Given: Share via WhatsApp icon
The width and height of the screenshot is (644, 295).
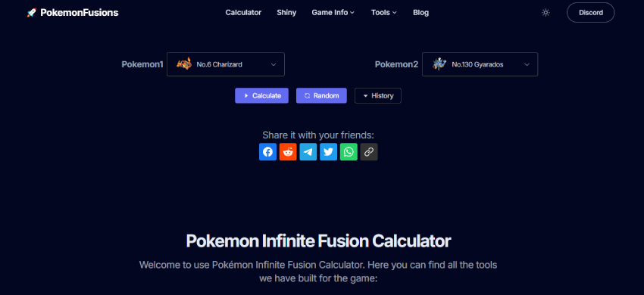Looking at the screenshot, I should pos(349,152).
